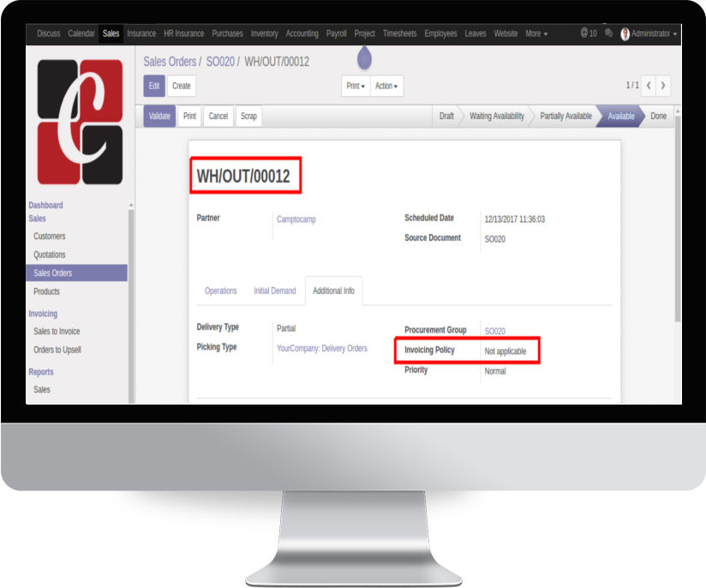Open HR Insurance in top menu
Screen dimensions: 706x588
point(183,33)
